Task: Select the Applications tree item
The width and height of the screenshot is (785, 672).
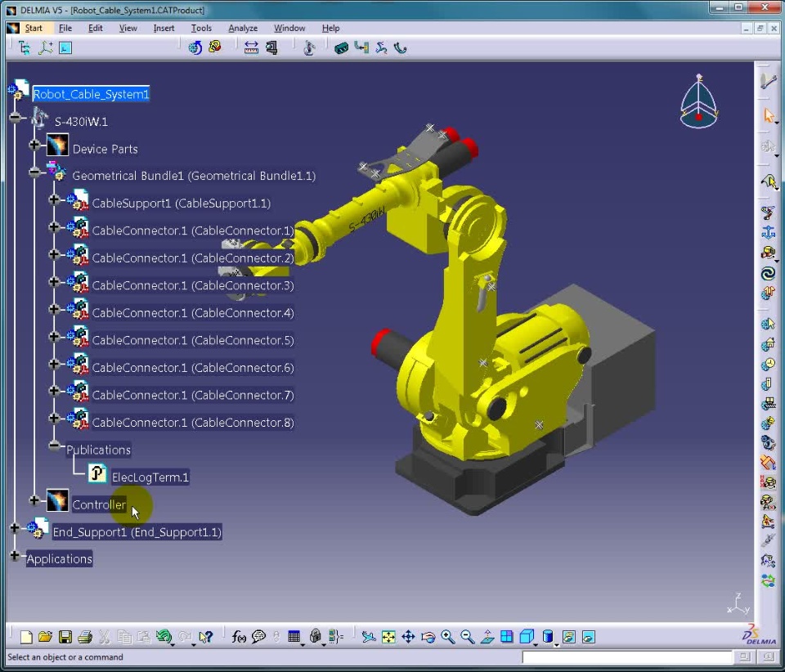Action: click(x=59, y=559)
